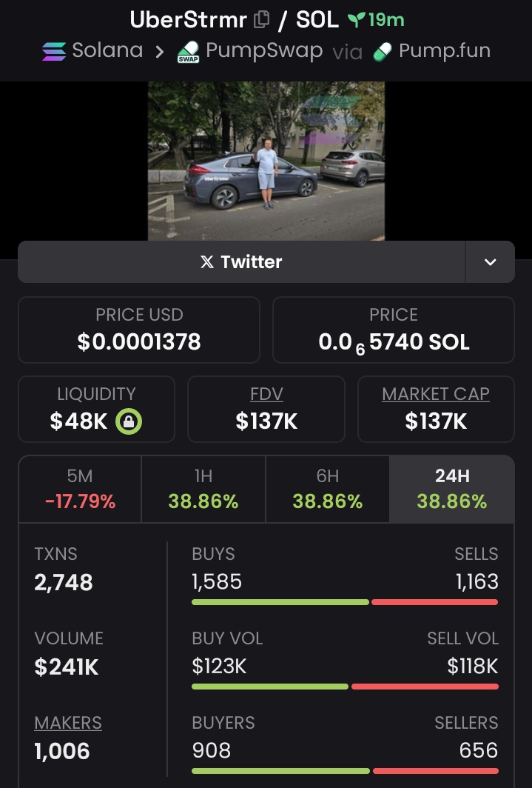Click the underlined FDV label
532x788 pixels.
tap(266, 394)
